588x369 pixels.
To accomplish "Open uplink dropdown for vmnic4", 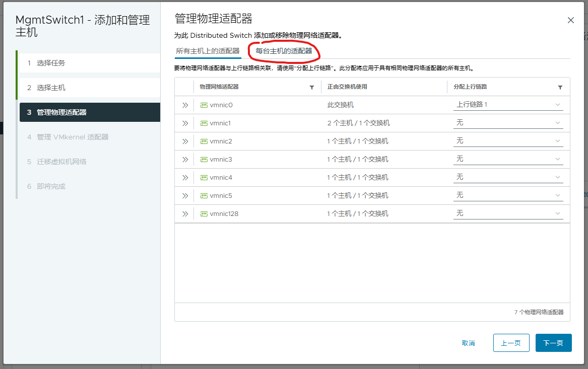I will (x=508, y=177).
